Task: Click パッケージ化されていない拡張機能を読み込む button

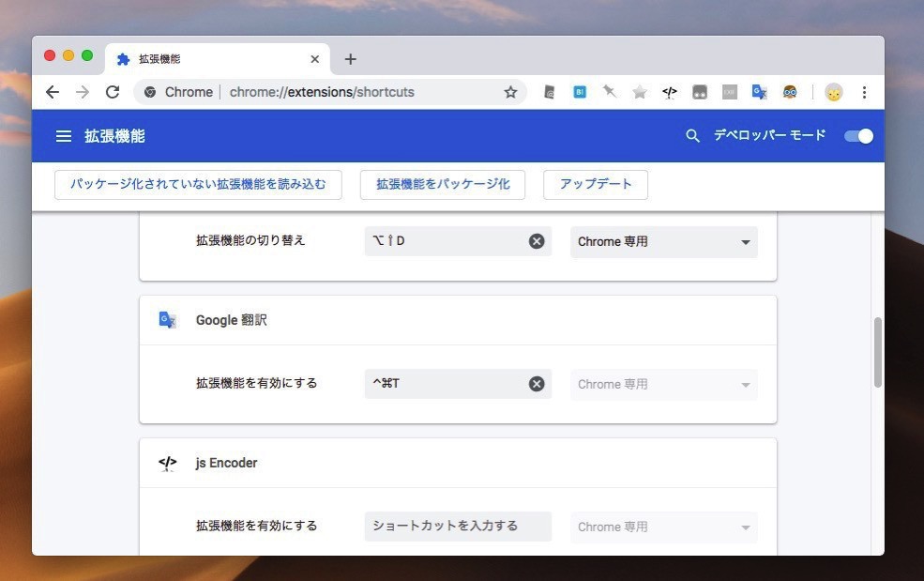Action: coord(198,184)
